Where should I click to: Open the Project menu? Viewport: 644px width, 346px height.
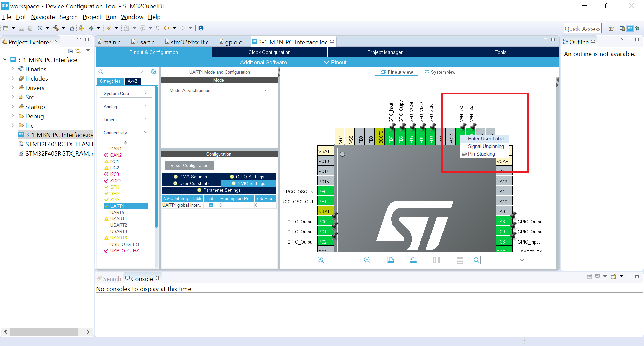[x=92, y=17]
